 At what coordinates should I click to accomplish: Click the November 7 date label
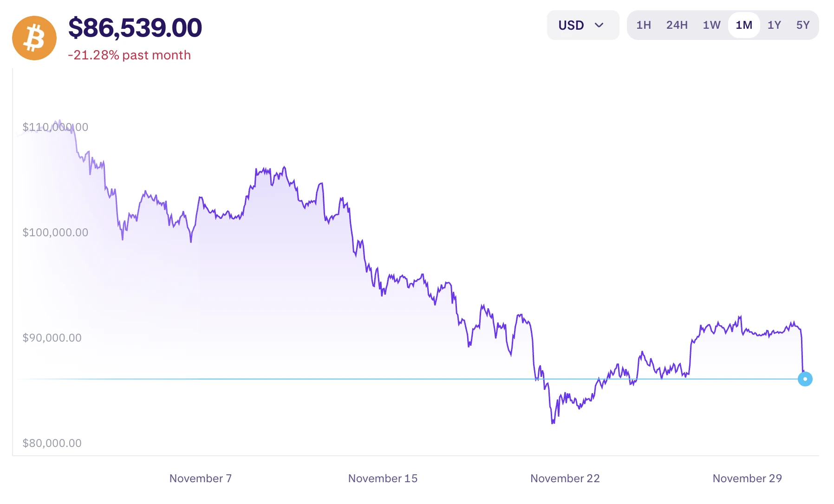(200, 478)
